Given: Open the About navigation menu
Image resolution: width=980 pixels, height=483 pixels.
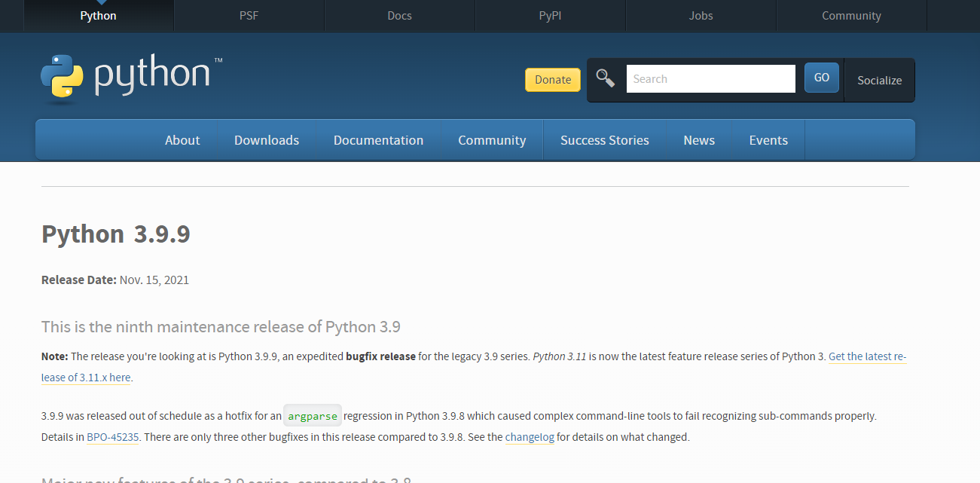Looking at the screenshot, I should [x=182, y=140].
